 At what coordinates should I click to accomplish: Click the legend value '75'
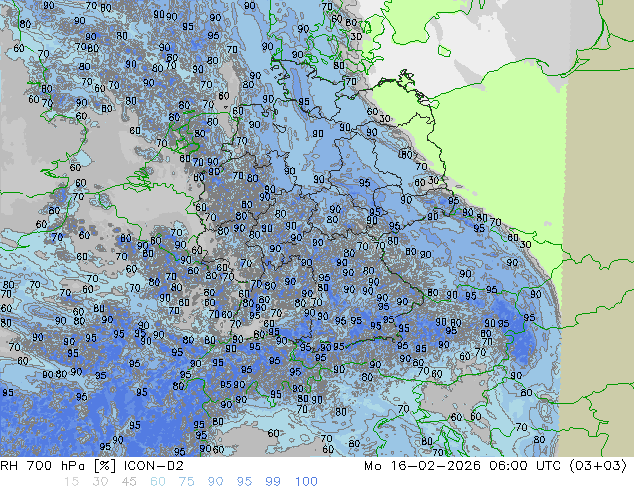186,482
